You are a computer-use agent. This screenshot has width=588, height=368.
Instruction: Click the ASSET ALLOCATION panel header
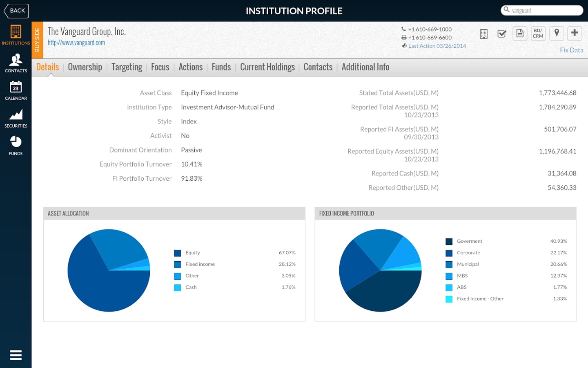(174, 213)
